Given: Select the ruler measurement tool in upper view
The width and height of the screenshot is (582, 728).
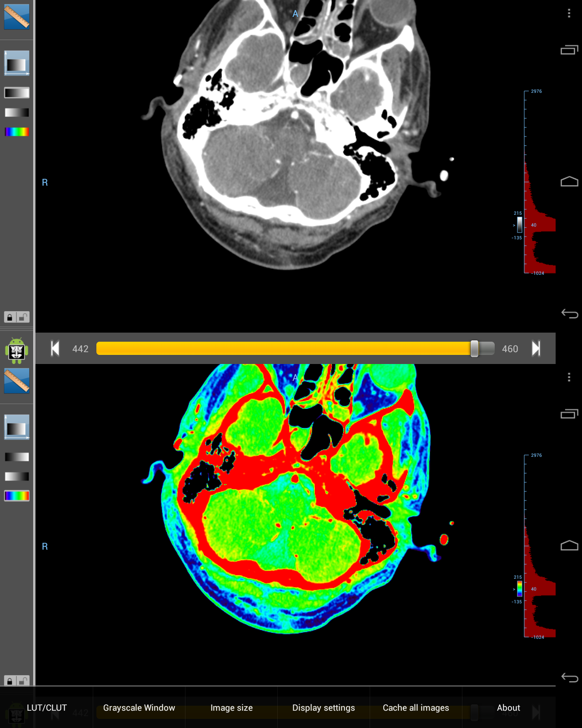Looking at the screenshot, I should [x=16, y=16].
